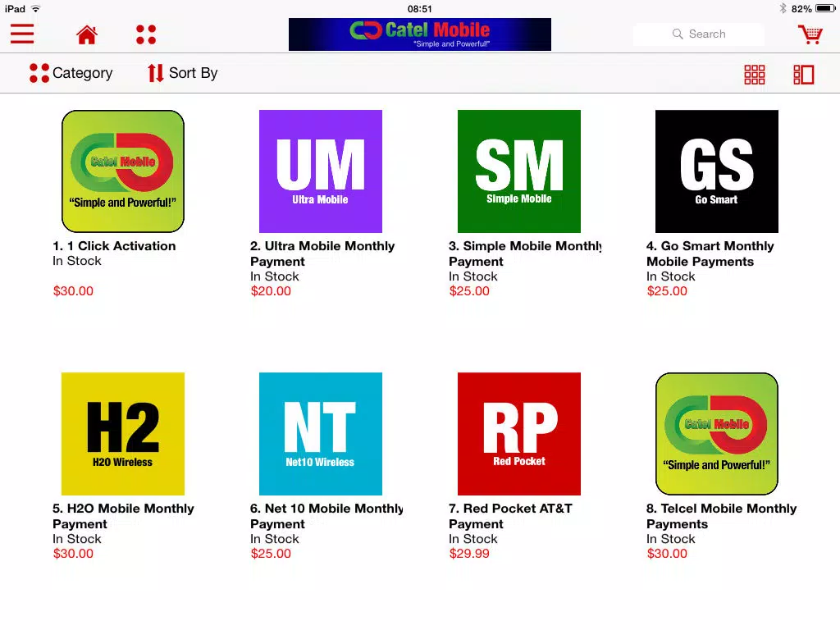840x630 pixels.
Task: Open Telcel Mobile Monthly Payments title
Action: [722, 516]
